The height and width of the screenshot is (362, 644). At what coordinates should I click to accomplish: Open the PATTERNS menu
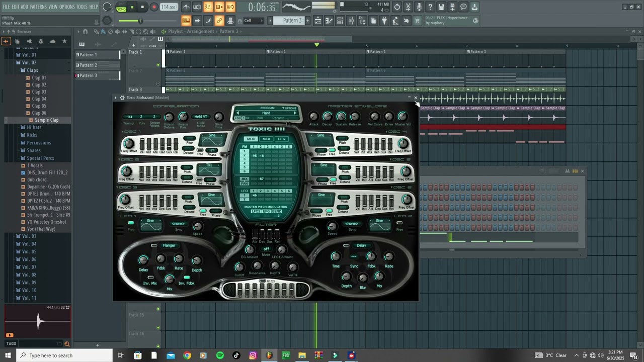[38, 7]
